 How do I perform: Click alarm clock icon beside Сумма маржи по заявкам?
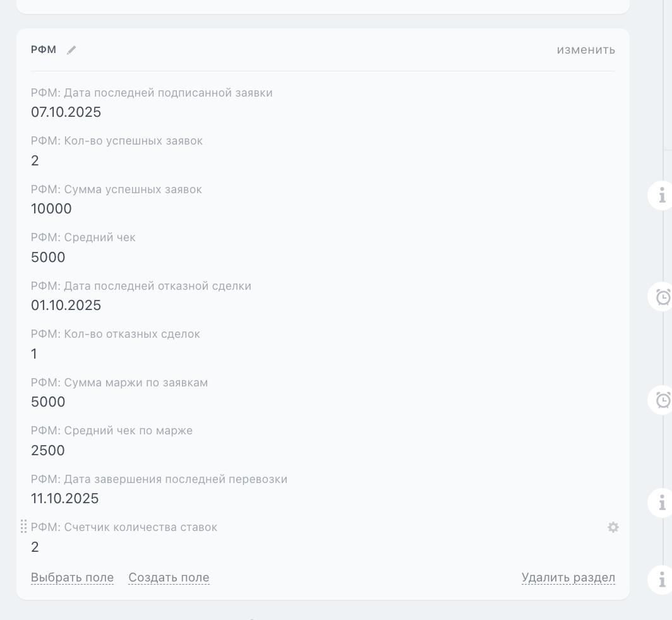click(x=662, y=400)
